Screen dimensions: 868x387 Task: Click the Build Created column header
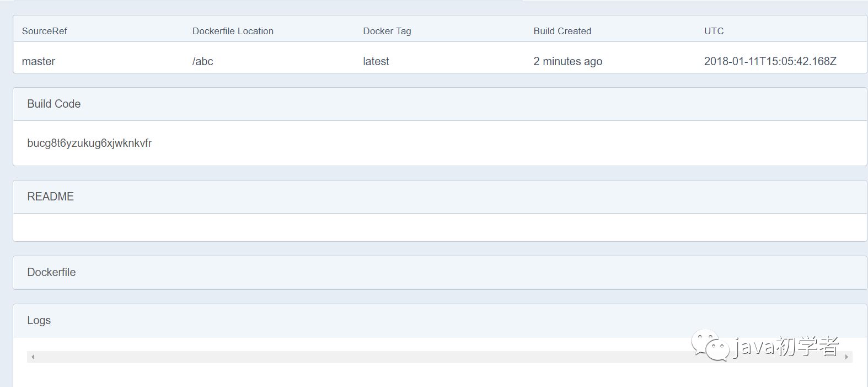tap(562, 31)
